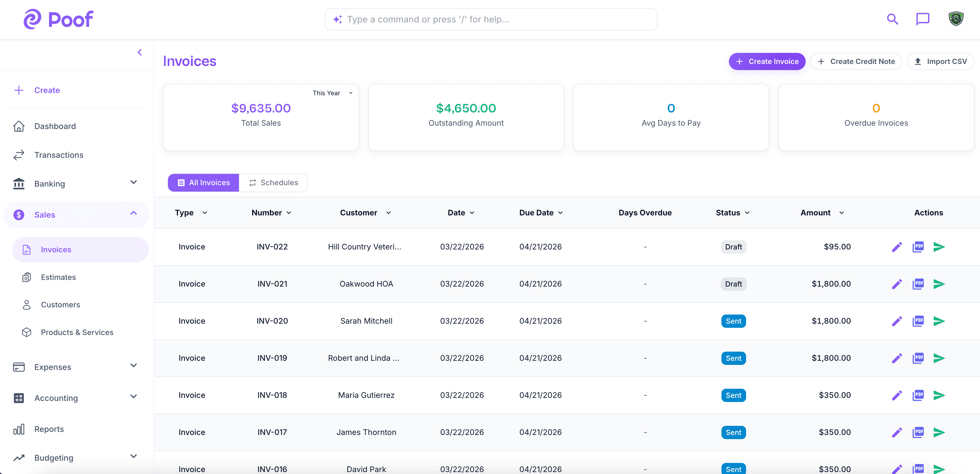
Task: Send invoice INV-020 with the send icon
Action: pos(939,321)
